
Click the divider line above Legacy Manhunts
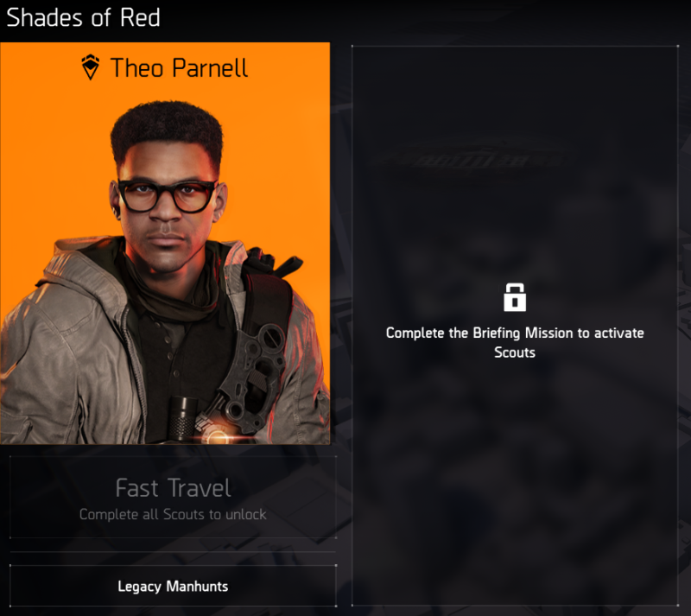coord(173,551)
